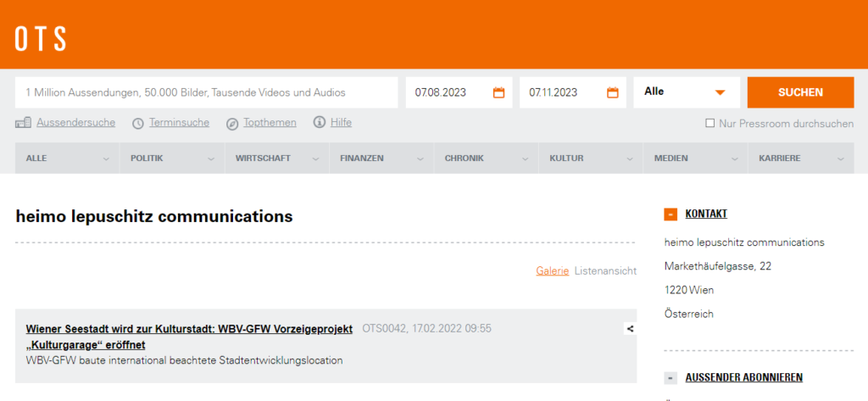This screenshot has height=401, width=868.
Task: Select the heimo lepuschitz communications heading
Action: (x=154, y=216)
